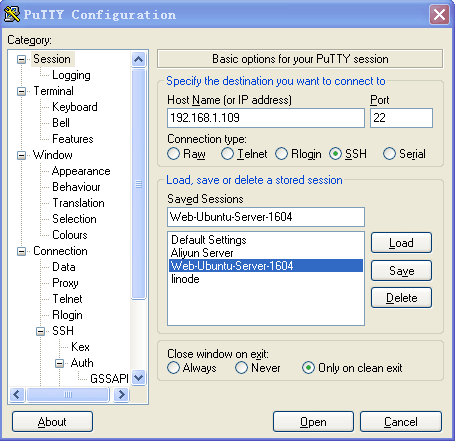Open the SSH category in tree
Screen dimensions: 455x441
[63, 331]
